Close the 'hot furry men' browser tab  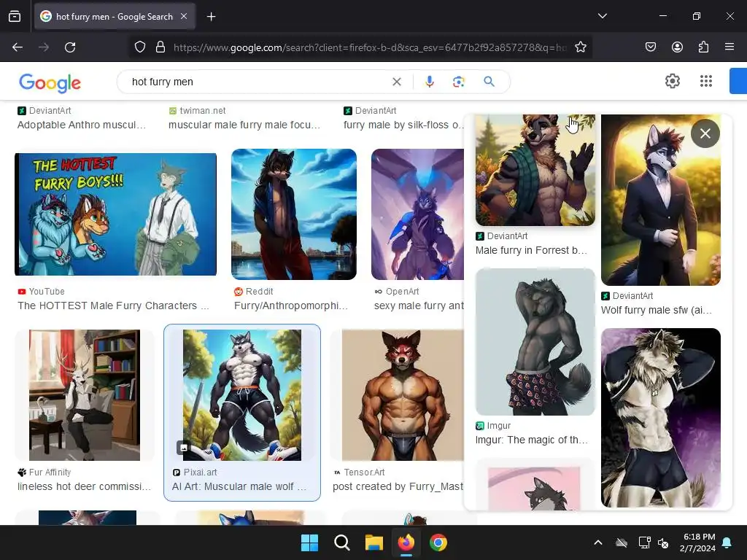pos(184,16)
